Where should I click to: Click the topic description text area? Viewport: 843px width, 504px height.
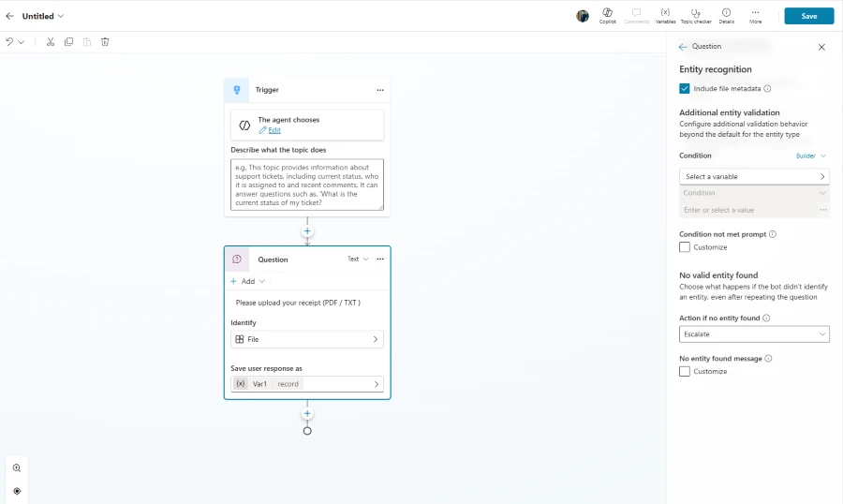(x=306, y=185)
